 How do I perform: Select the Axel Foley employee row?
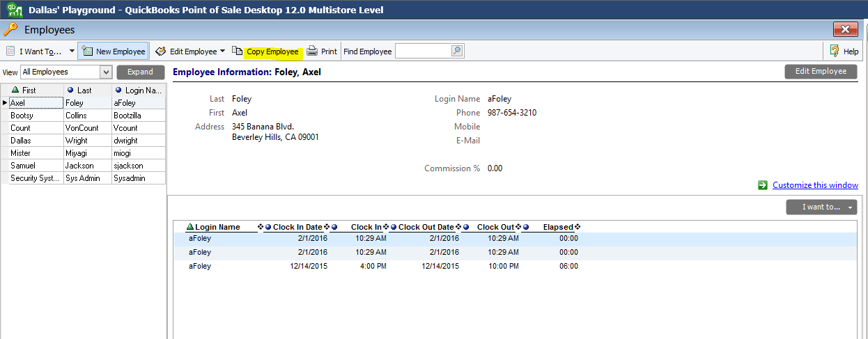[x=83, y=102]
